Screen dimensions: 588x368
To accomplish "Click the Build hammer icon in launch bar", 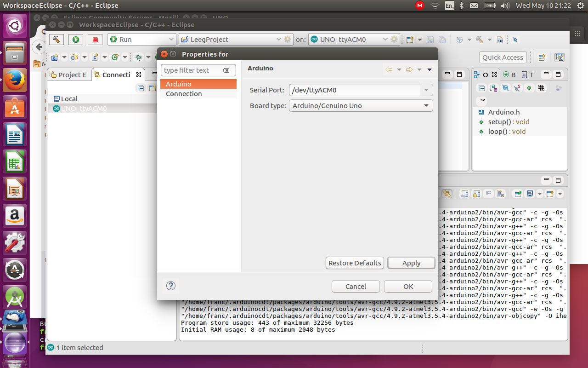I will [56, 40].
